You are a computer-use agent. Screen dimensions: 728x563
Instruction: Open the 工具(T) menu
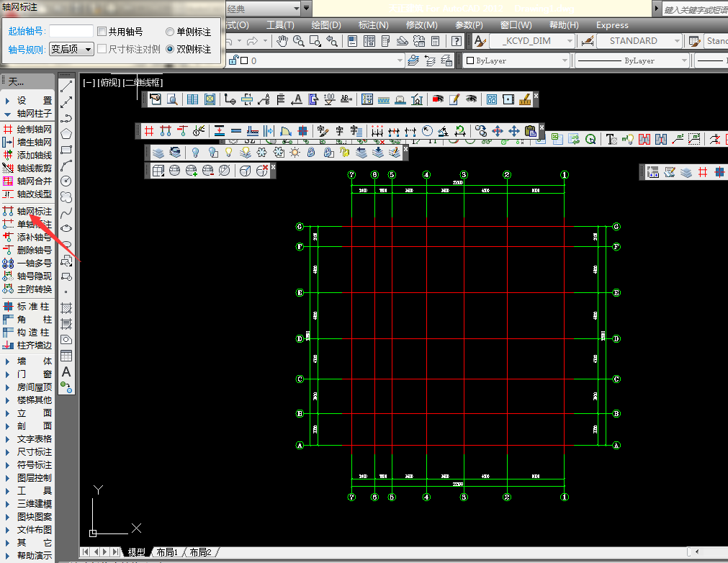pyautogui.click(x=280, y=25)
